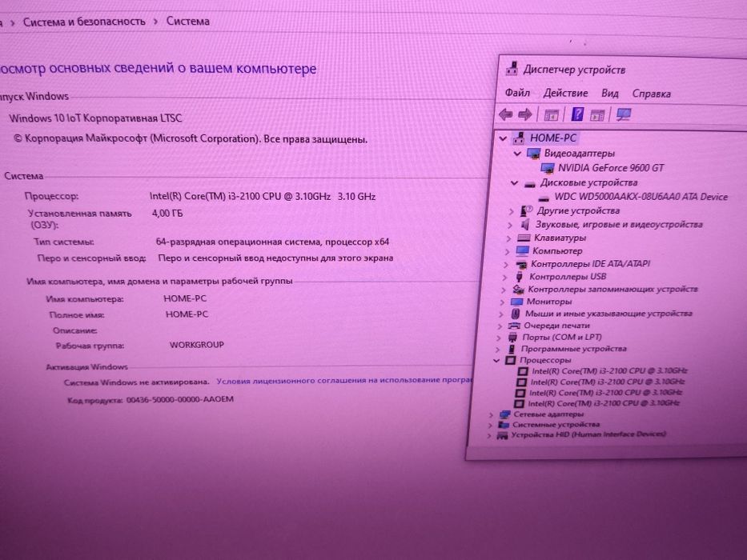Viewport: 747px width, 560px height.
Task: Click the installed memory value 4,00 ГБ
Action: (x=167, y=214)
